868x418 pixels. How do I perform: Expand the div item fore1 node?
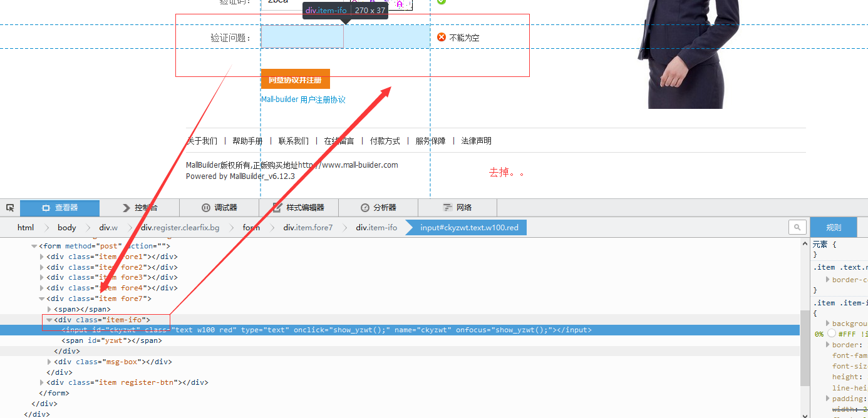(x=42, y=257)
